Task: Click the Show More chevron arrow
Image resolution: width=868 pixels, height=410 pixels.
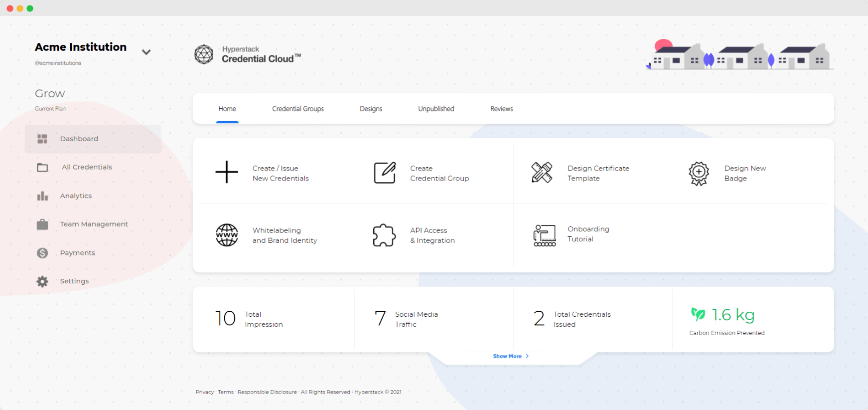Action: click(527, 356)
